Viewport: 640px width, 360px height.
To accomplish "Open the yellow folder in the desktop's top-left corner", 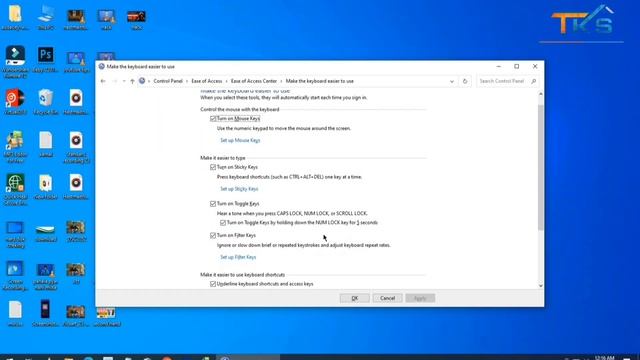I will click(x=15, y=18).
